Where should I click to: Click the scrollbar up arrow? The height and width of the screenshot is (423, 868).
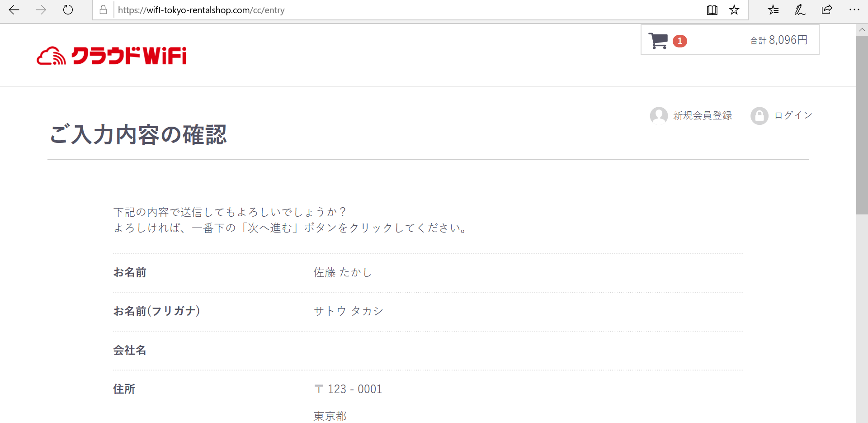(x=862, y=30)
